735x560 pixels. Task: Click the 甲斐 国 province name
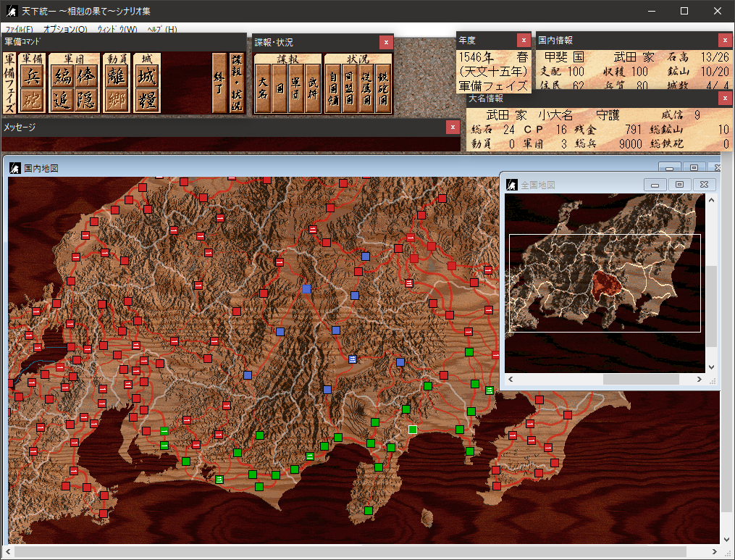tap(564, 57)
